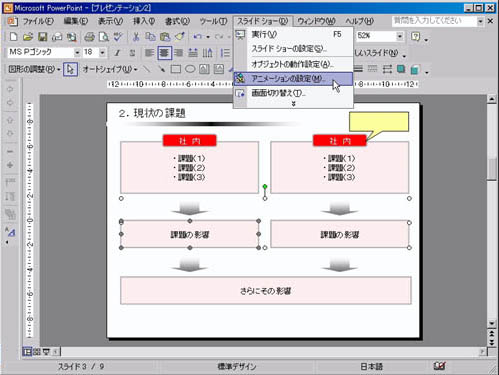
Task: Open the オートシェイプ dropdown menu
Action: 110,69
